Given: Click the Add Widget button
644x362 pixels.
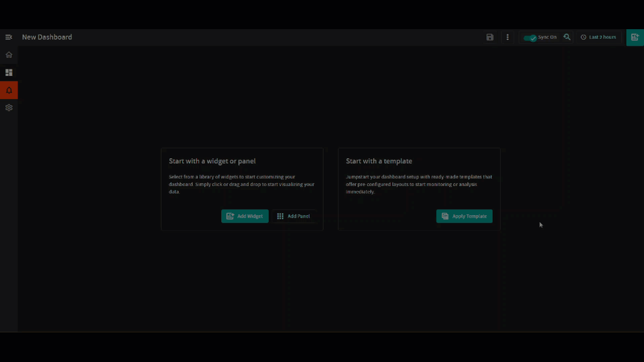Looking at the screenshot, I should click(x=245, y=216).
